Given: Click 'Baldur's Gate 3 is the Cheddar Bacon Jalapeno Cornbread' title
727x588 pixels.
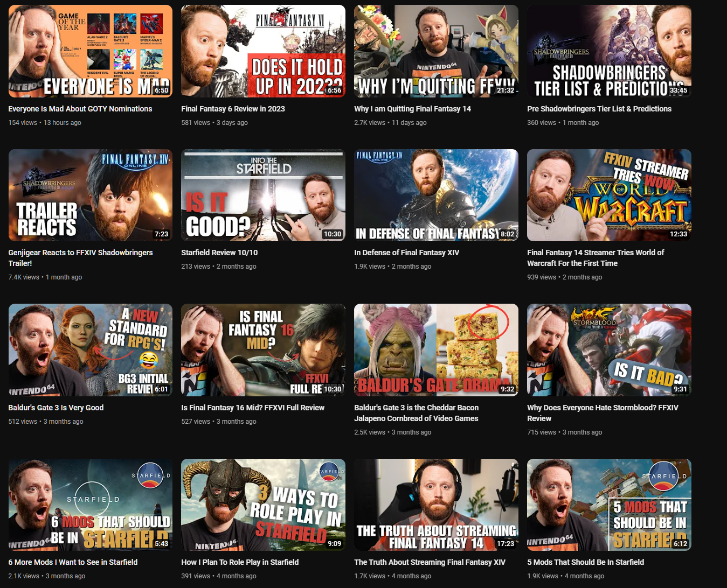Looking at the screenshot, I should coord(416,413).
